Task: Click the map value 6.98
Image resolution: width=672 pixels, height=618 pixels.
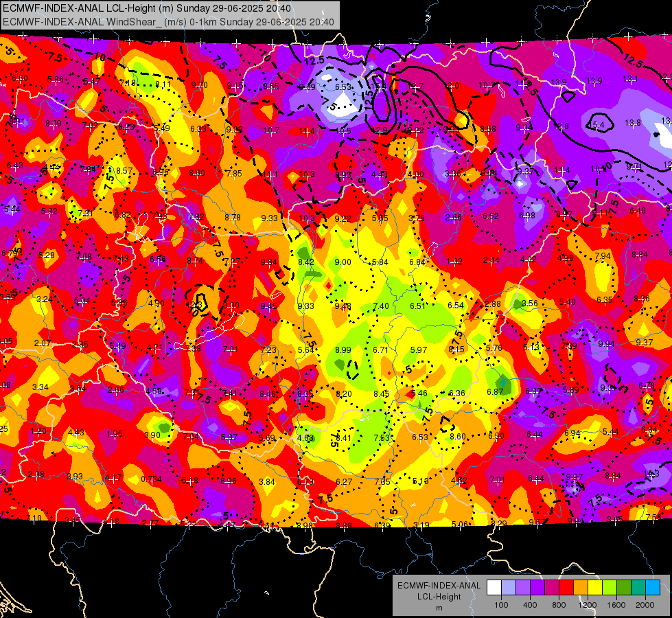Action: click(x=527, y=216)
